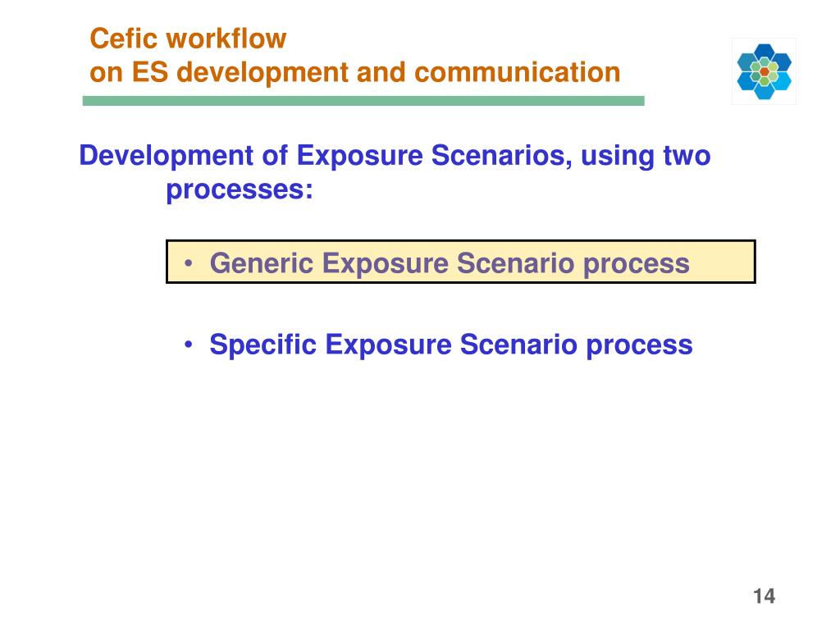Select the bullet dot before Generic Exposure Scenario
Image resolution: width=840 pixels, height=630 pixels.
(188, 263)
